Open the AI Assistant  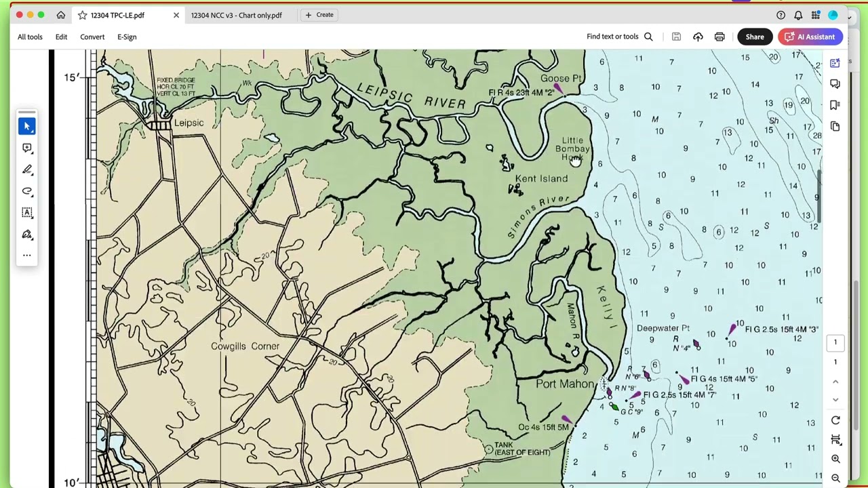[x=810, y=37]
